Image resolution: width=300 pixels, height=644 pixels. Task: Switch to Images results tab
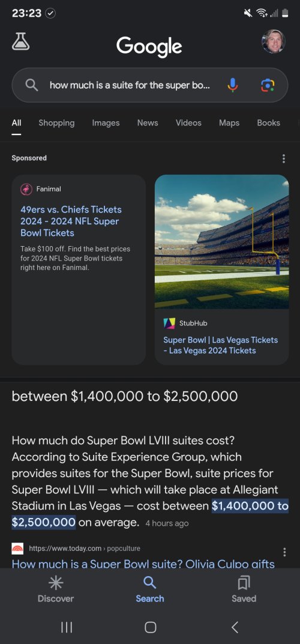(x=106, y=123)
